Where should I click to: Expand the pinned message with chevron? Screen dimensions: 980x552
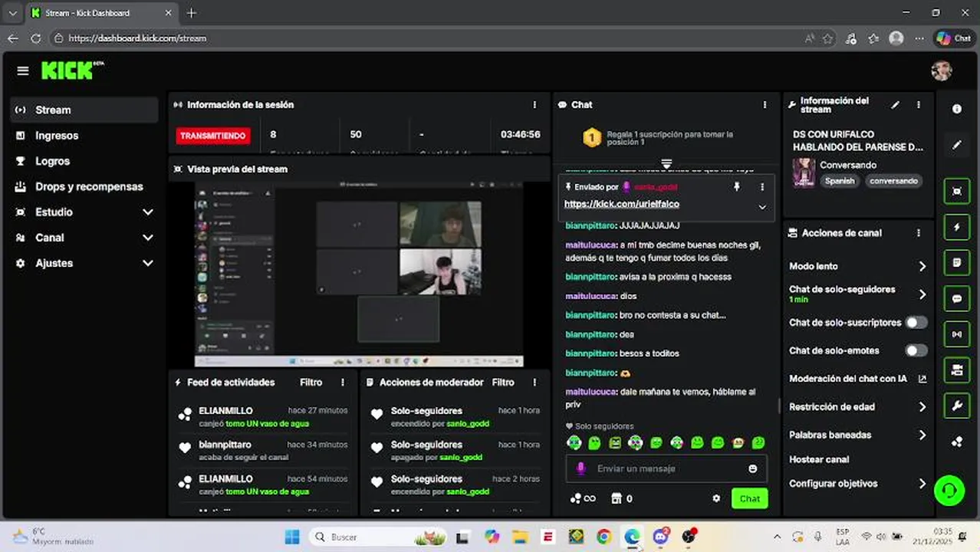coord(762,207)
